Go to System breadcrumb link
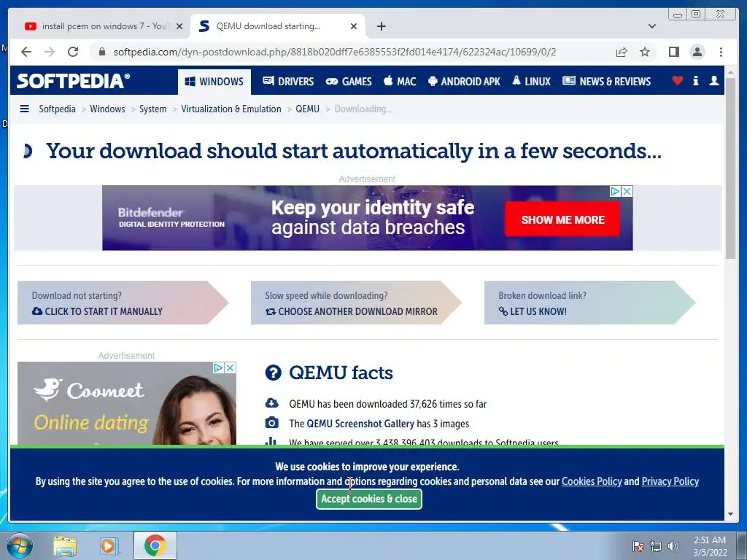 153,109
